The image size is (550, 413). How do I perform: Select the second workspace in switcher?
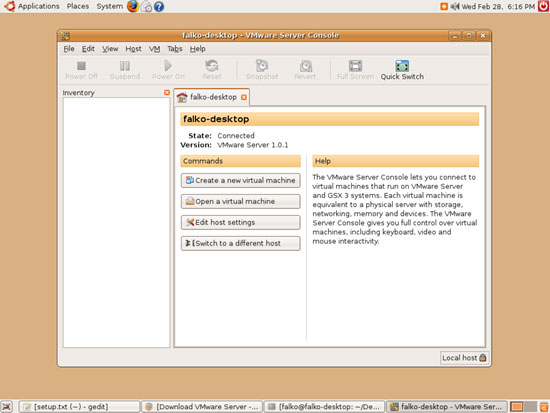pos(530,407)
